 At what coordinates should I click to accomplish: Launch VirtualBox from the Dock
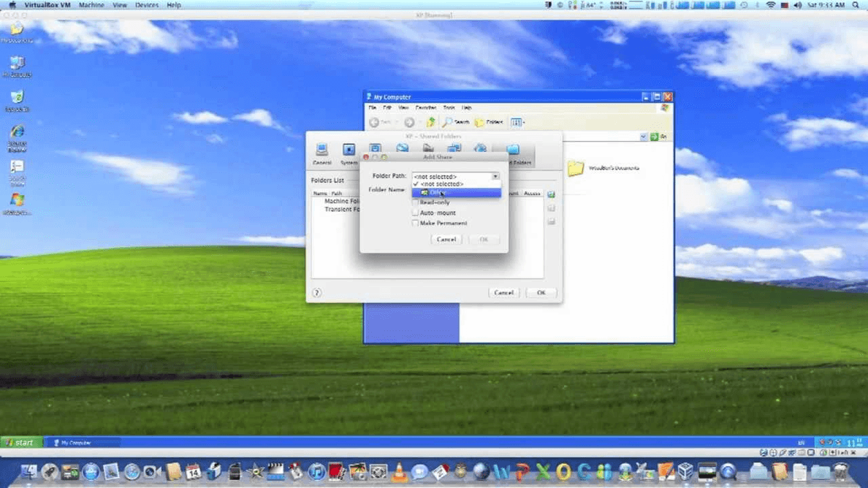(685, 471)
